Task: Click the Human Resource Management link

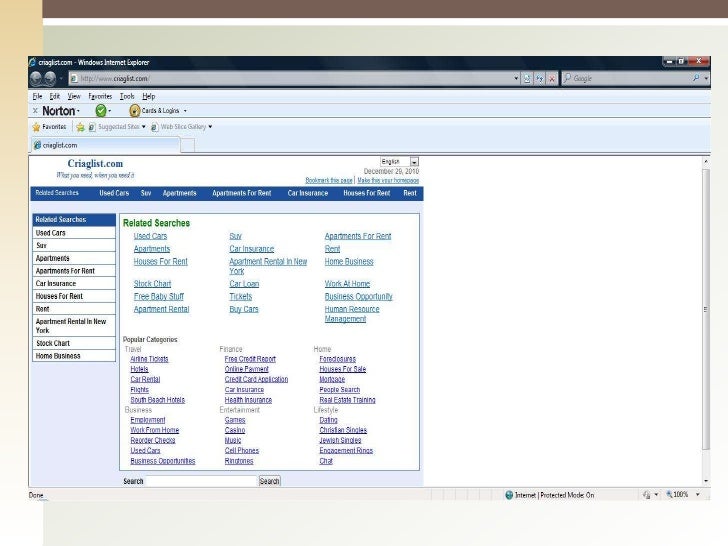Action: 352,314
